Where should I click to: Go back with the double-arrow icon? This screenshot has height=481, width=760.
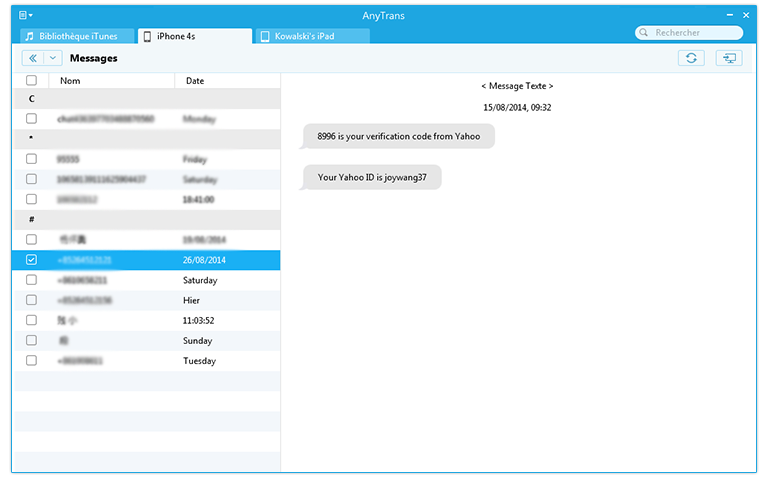[33, 58]
